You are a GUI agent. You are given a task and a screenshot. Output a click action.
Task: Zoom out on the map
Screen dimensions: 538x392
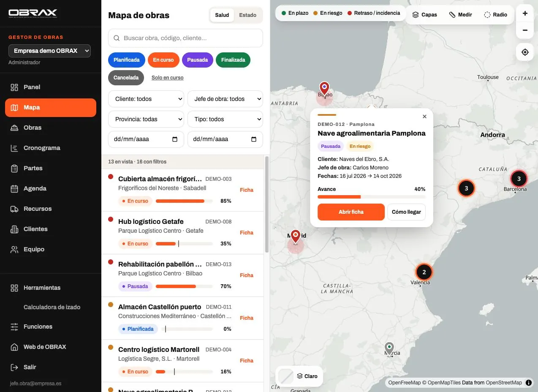pyautogui.click(x=525, y=30)
